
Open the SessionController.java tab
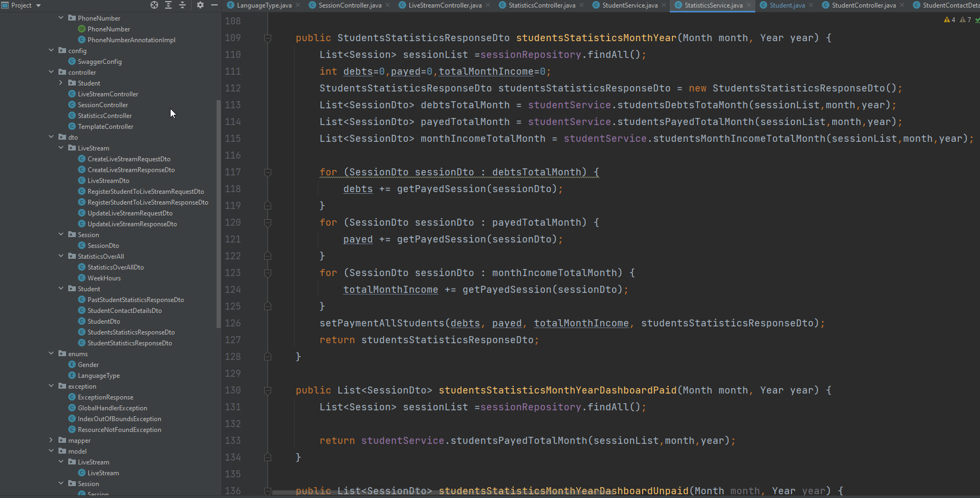350,5
